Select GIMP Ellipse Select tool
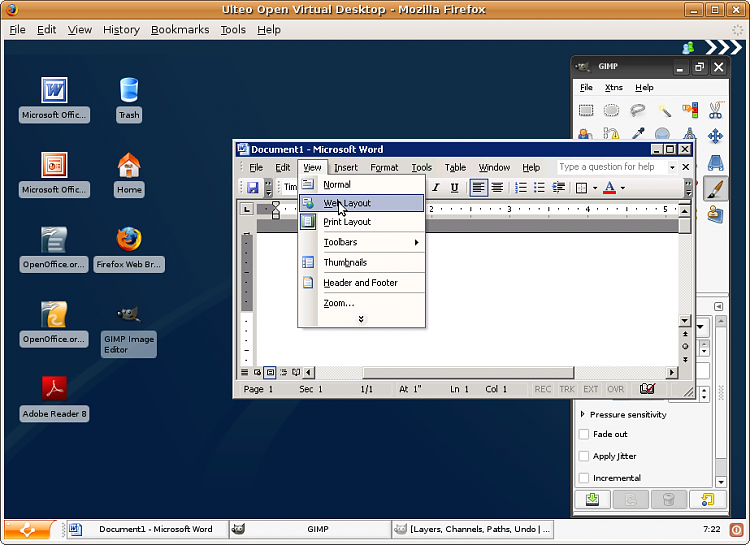The image size is (750, 545). click(x=611, y=111)
